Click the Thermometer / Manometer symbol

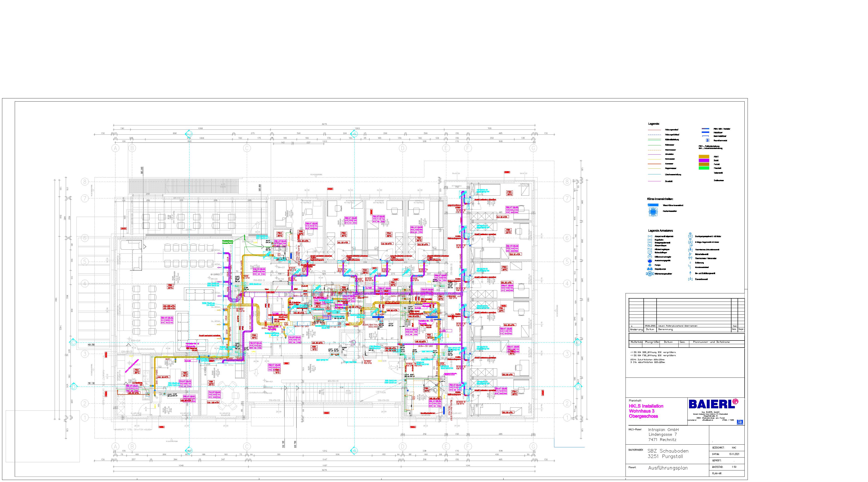coord(690,258)
